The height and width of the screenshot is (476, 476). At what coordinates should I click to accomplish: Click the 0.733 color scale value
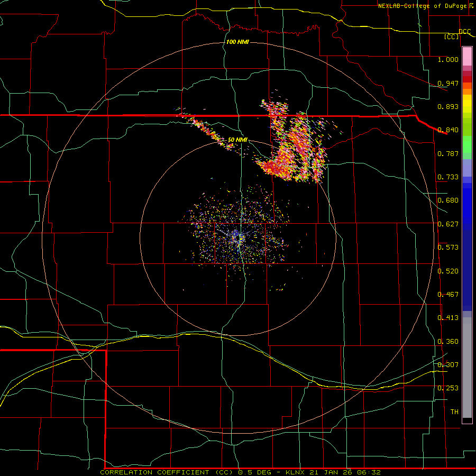(448, 177)
